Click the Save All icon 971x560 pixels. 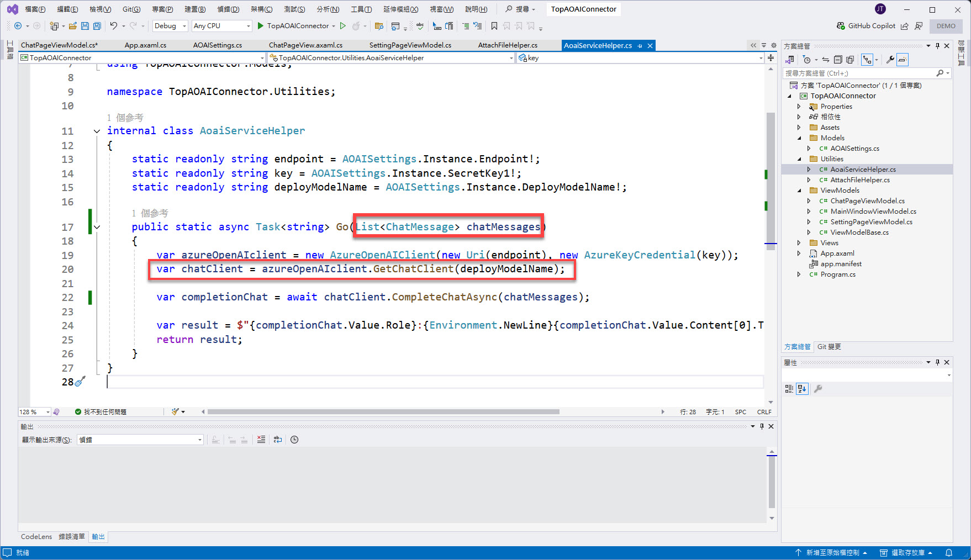(97, 26)
